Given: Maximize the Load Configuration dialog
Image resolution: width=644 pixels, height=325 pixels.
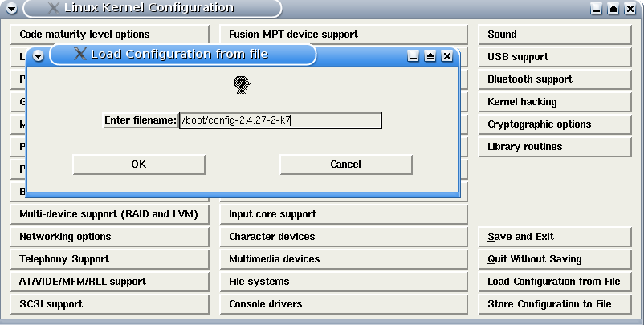Looking at the screenshot, I should pyautogui.click(x=430, y=56).
